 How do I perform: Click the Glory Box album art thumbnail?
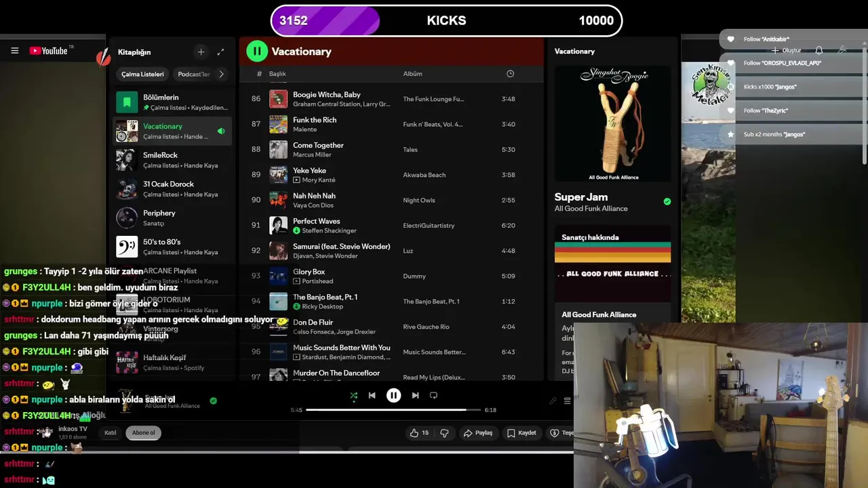[x=278, y=276]
